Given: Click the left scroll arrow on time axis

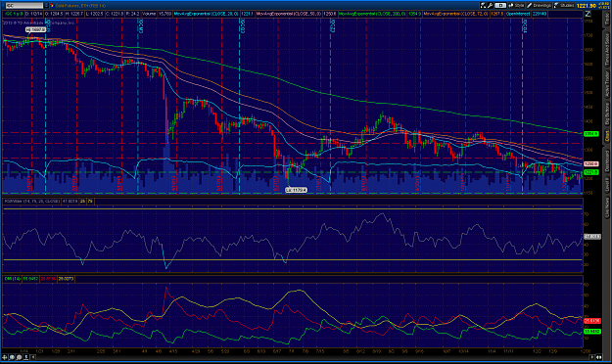Looking at the screenshot, I should pyautogui.click(x=32, y=357).
